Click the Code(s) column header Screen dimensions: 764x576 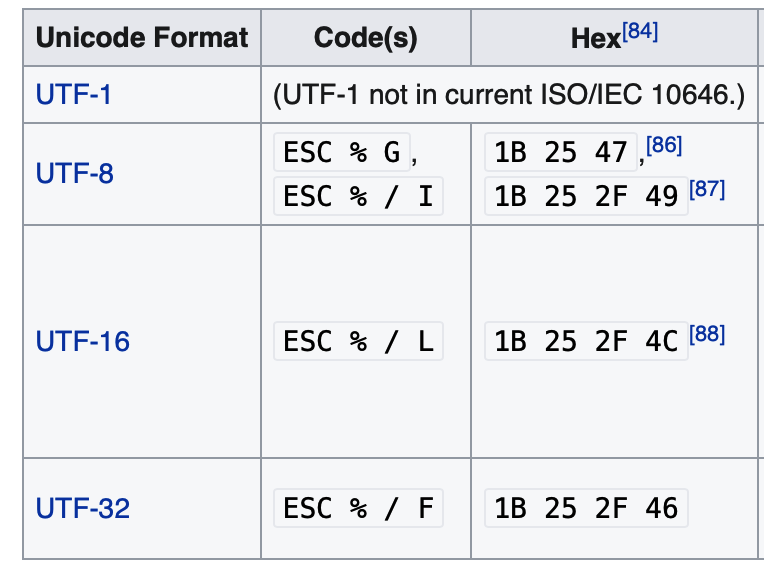(x=365, y=38)
